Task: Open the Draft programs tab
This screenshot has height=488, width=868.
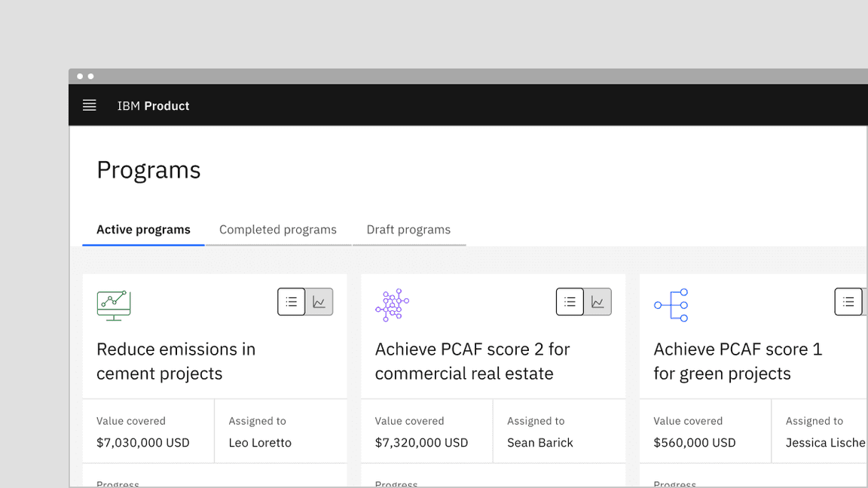Action: [408, 230]
